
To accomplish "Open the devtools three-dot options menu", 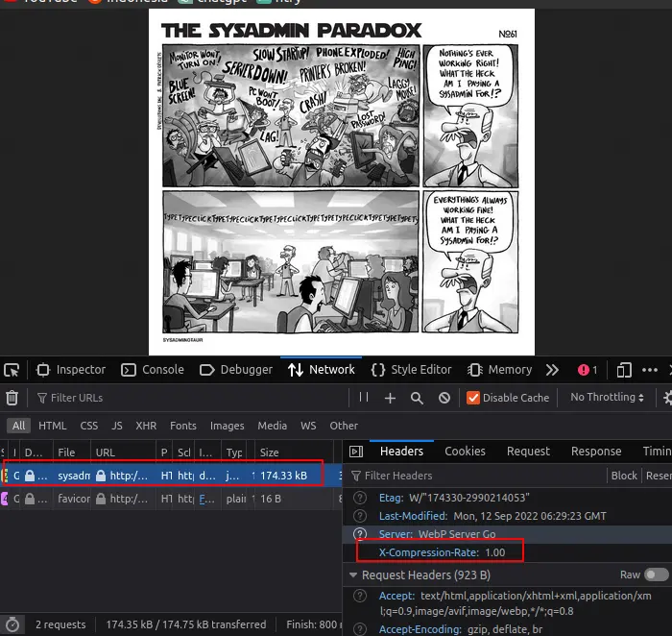I will click(x=650, y=370).
